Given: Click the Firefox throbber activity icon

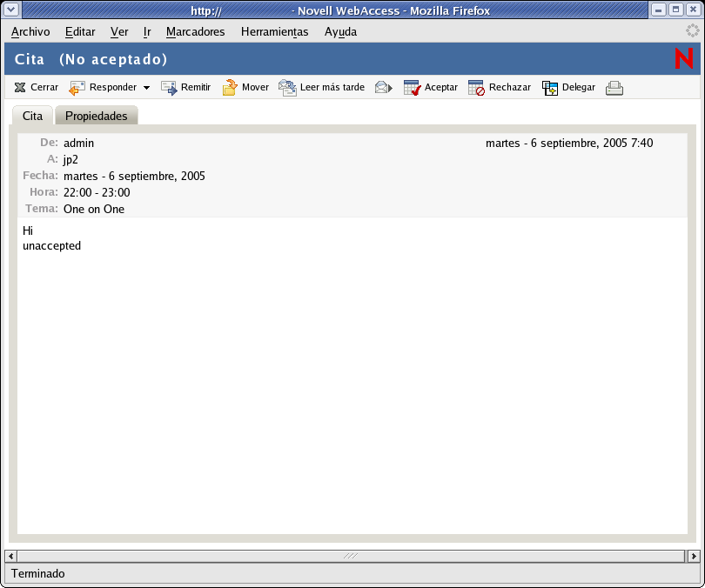Looking at the screenshot, I should tap(693, 31).
